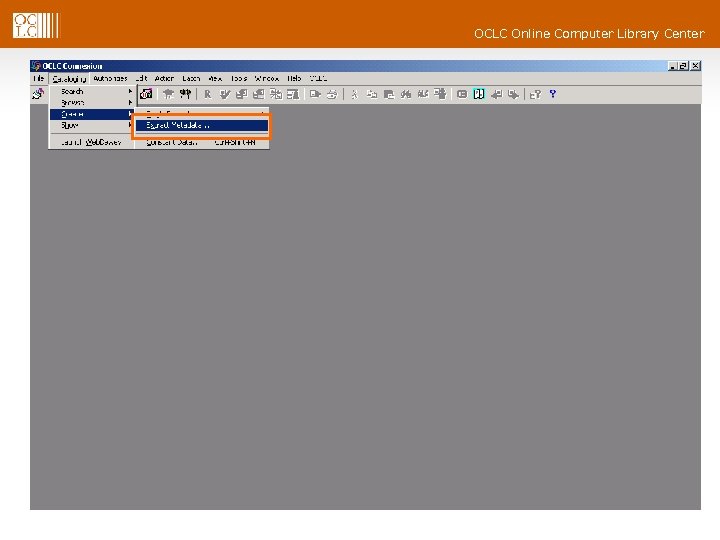
Task: Click the colorful toolbar icon beside Cataloging menu
Action: [x=146, y=94]
